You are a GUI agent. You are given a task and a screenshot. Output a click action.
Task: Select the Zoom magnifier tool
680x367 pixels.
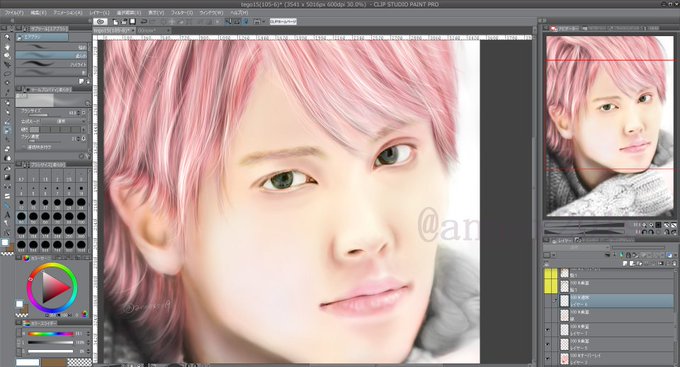(7, 38)
